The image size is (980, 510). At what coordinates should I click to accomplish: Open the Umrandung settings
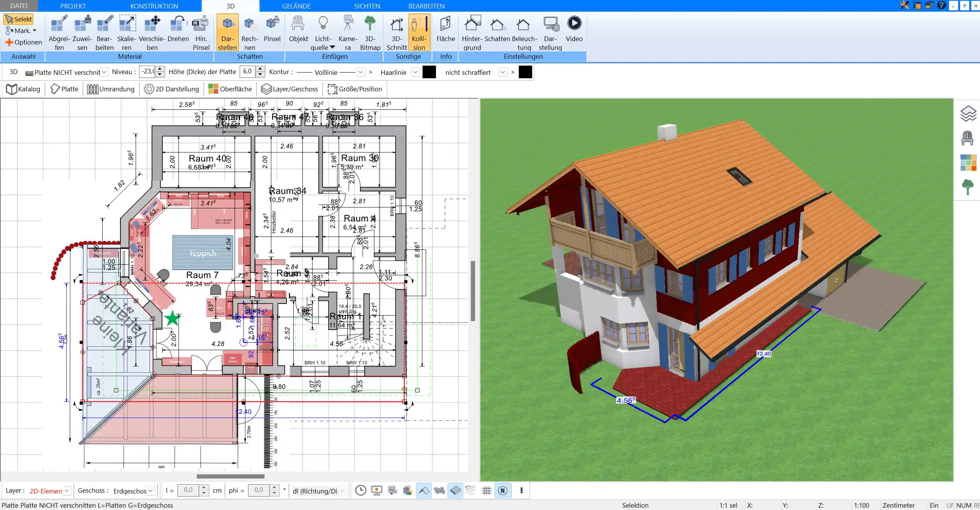pos(111,89)
